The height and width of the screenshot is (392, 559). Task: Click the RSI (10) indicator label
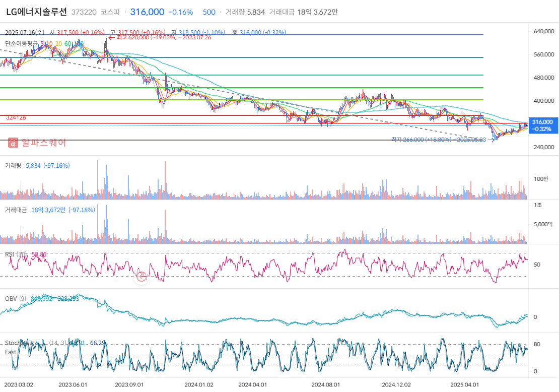click(16, 254)
